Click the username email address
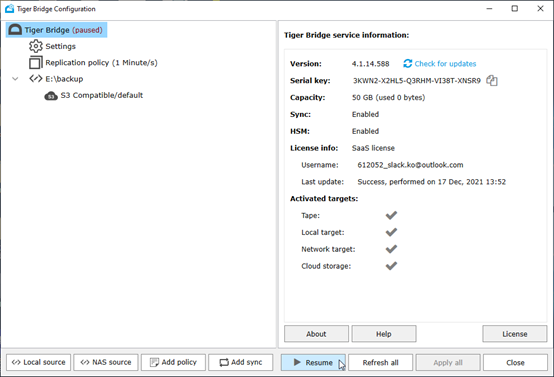 point(410,165)
